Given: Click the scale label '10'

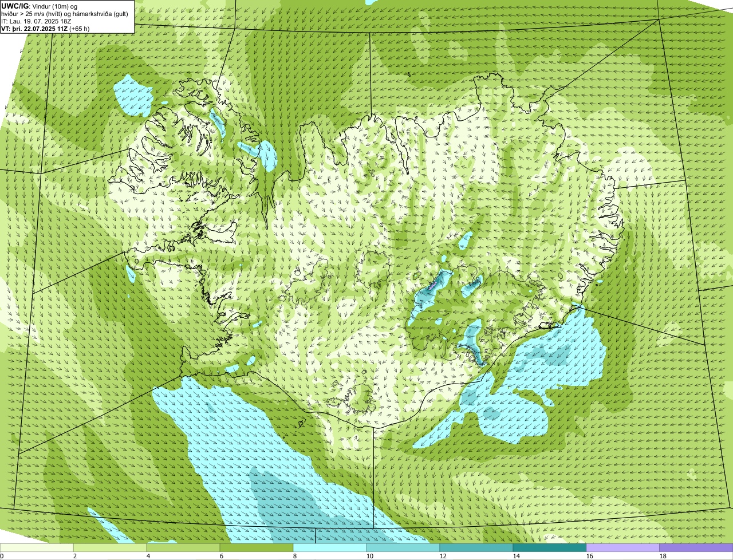Looking at the screenshot, I should tap(370, 556).
